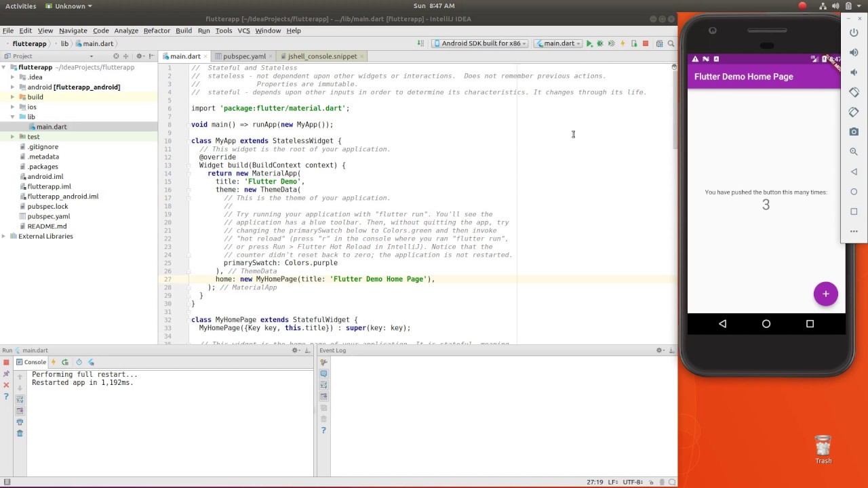Expand the ios folder
This screenshot has width=868, height=488.
pos(13,107)
